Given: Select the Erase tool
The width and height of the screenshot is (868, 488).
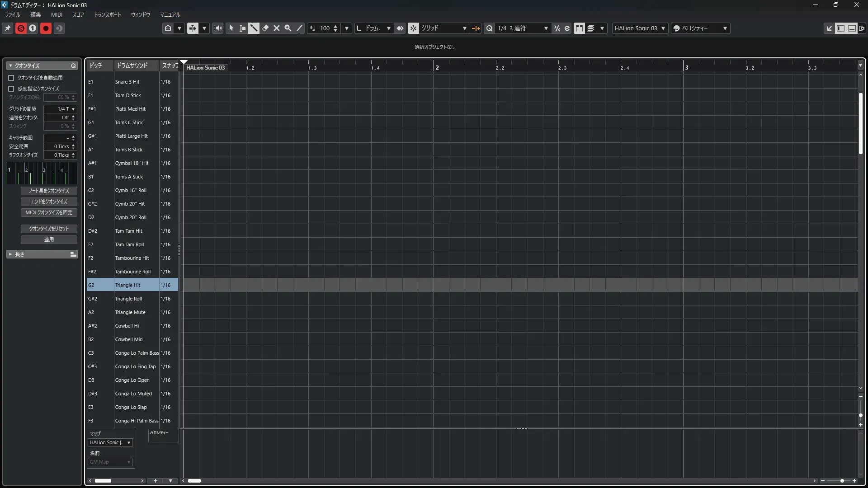Looking at the screenshot, I should (265, 28).
